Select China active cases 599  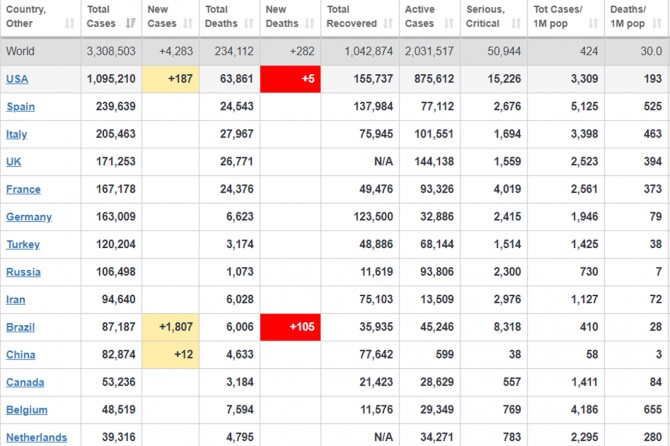coord(444,355)
